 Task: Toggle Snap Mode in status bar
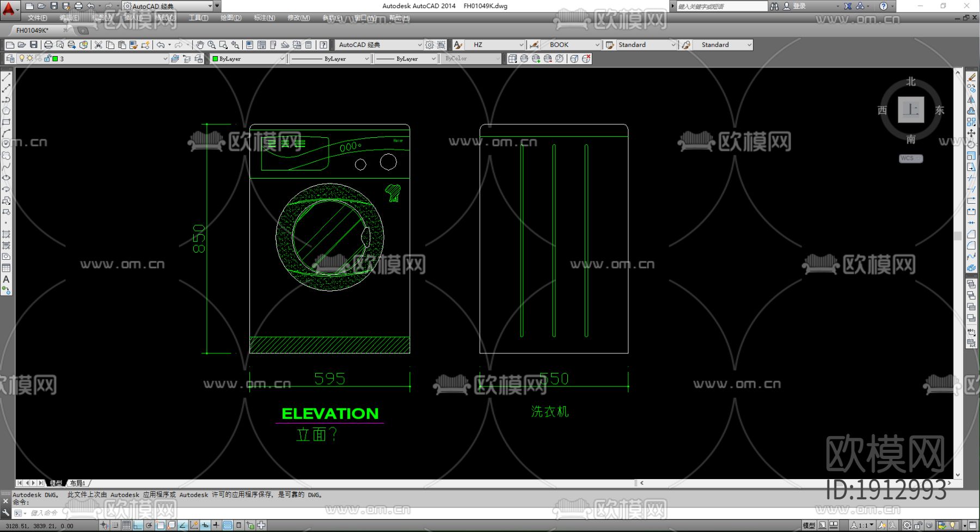[115, 525]
